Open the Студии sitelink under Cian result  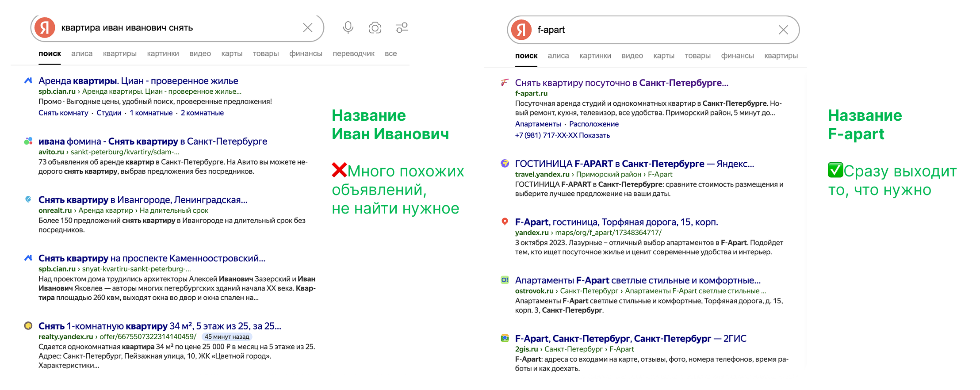coord(109,113)
